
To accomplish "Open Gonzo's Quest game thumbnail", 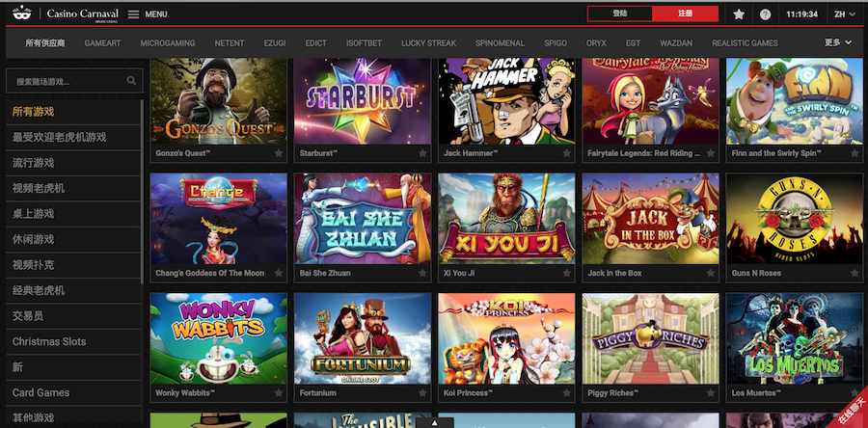I will click(219, 100).
